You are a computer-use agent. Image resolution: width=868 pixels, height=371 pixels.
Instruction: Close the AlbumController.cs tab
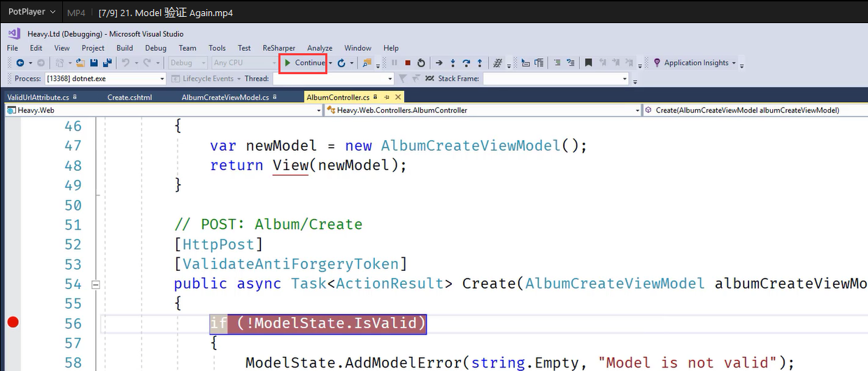pos(398,97)
